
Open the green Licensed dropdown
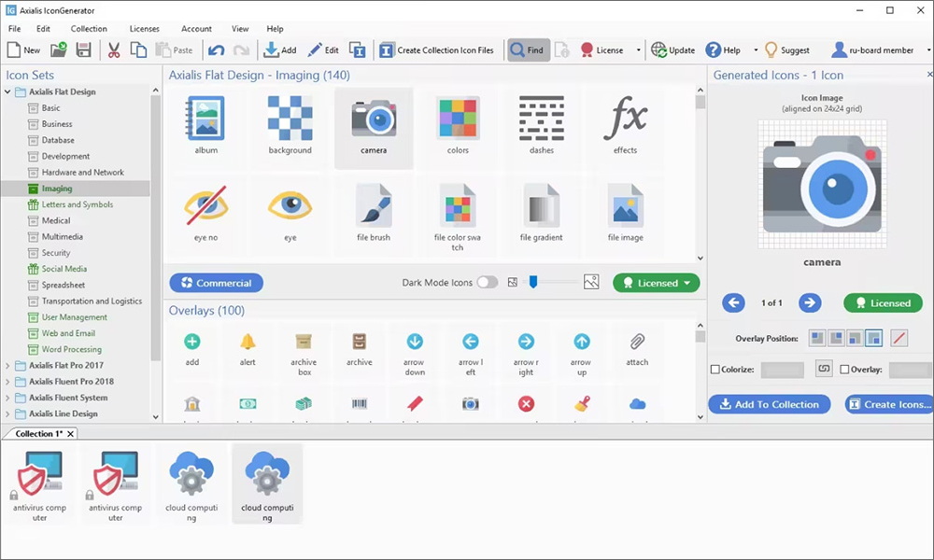(686, 283)
